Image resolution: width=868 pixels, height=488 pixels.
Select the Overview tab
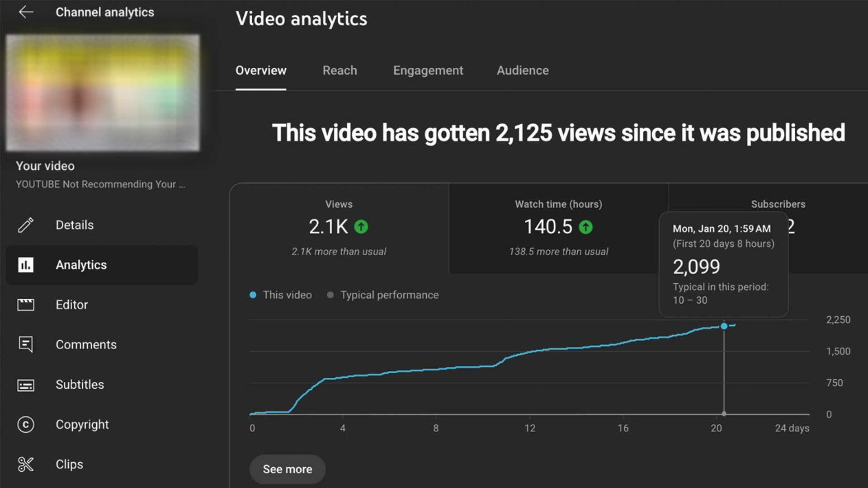coord(261,70)
